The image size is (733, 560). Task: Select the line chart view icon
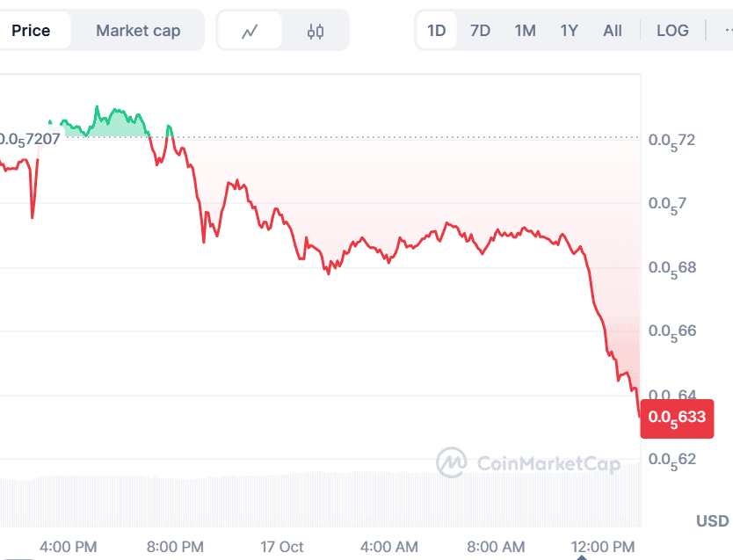click(251, 30)
